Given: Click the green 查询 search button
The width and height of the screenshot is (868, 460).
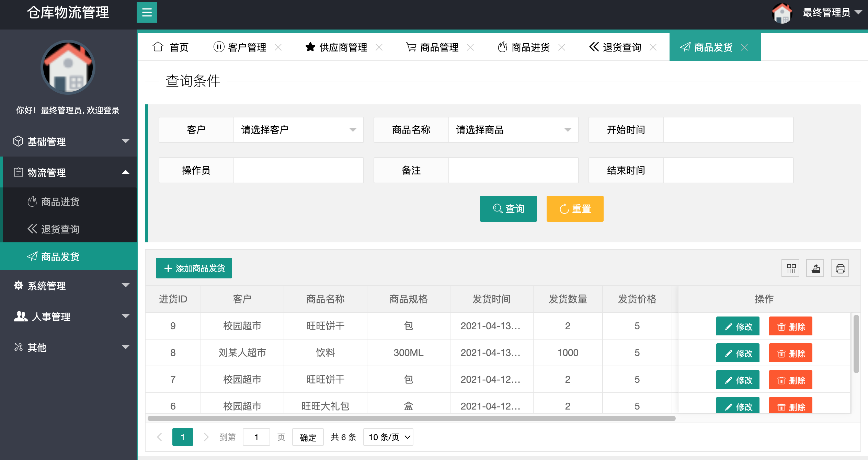Looking at the screenshot, I should pos(508,209).
